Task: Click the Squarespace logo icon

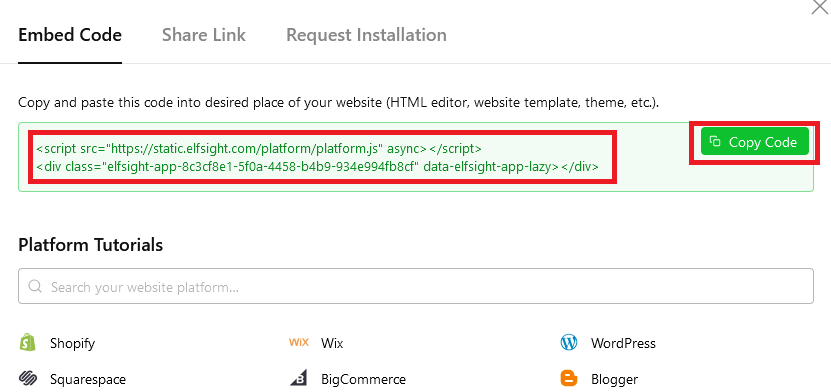Action: (28, 379)
